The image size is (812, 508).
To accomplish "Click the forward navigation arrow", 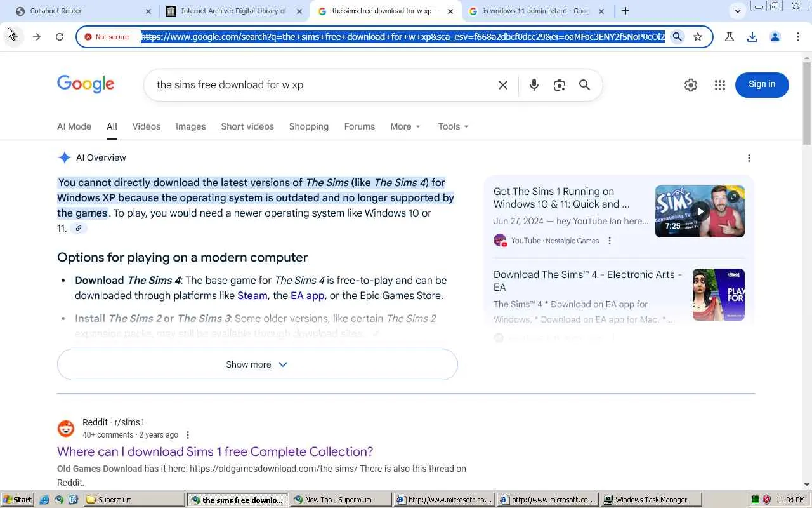I will (x=36, y=37).
